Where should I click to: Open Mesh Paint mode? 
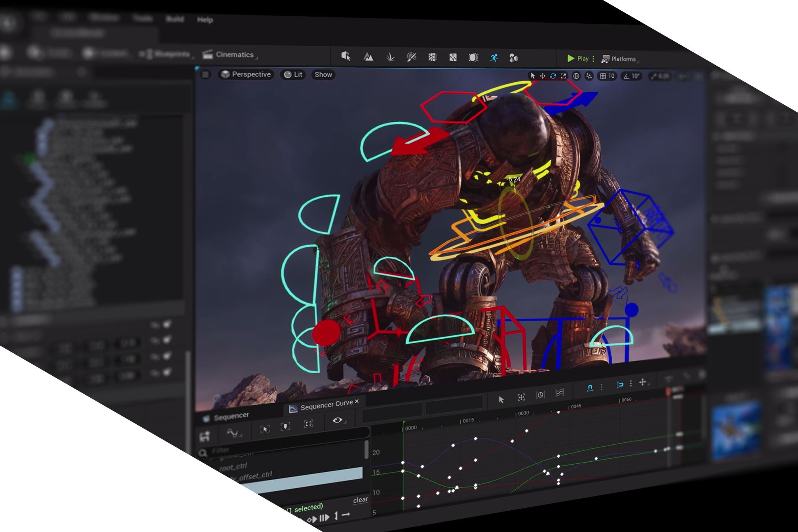[x=411, y=57]
